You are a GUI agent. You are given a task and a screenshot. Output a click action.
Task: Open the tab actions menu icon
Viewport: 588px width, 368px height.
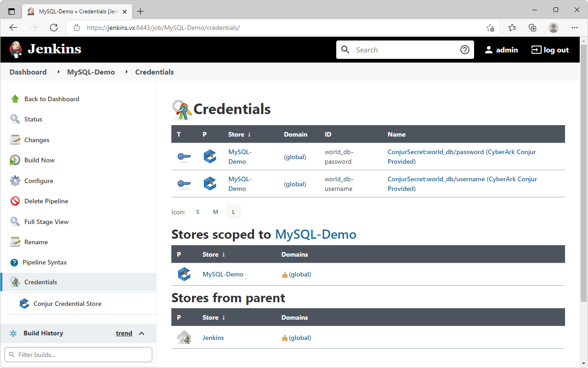11,11
